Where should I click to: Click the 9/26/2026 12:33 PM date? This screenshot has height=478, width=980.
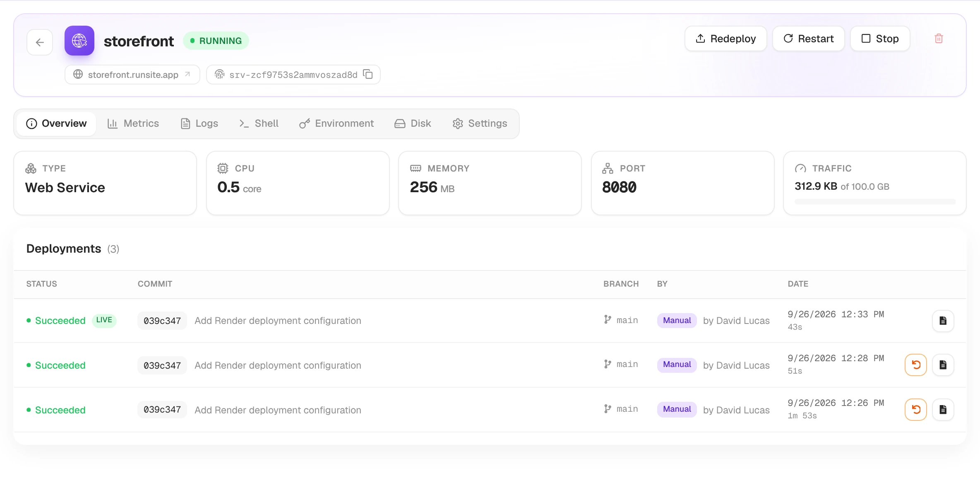click(x=836, y=314)
